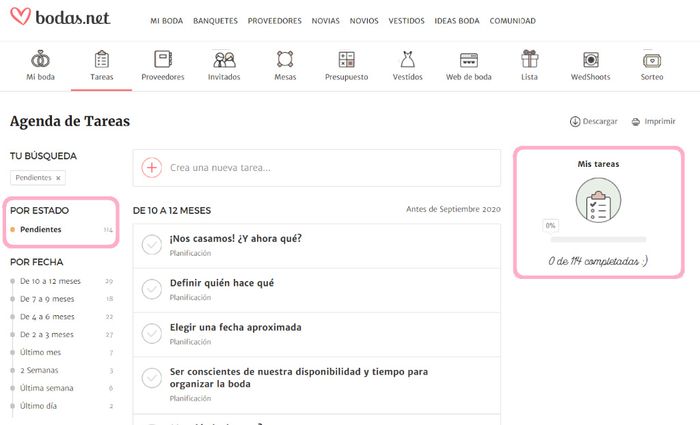This screenshot has width=700, height=425.
Task: Open the COMUNIDAD menu
Action: tap(512, 21)
